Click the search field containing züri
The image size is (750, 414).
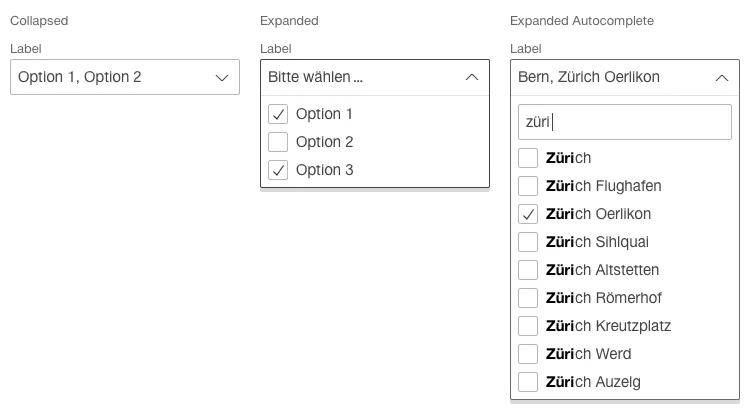pos(625,123)
